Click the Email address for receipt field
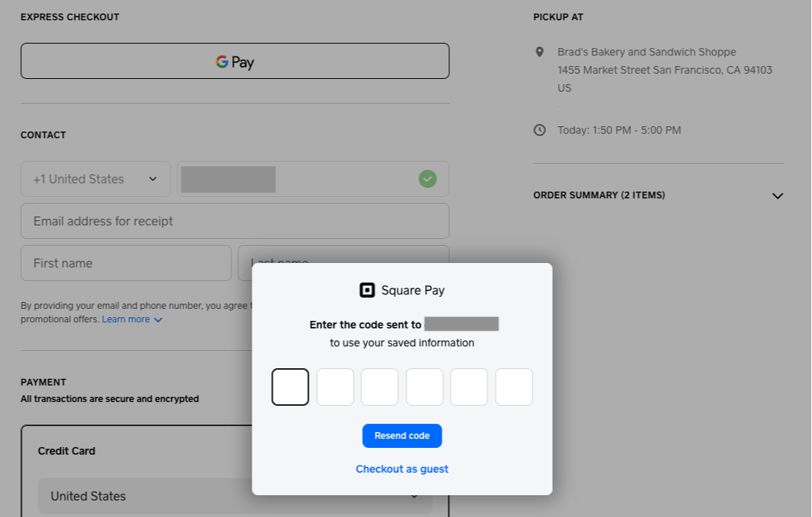This screenshot has width=812, height=517. click(234, 221)
